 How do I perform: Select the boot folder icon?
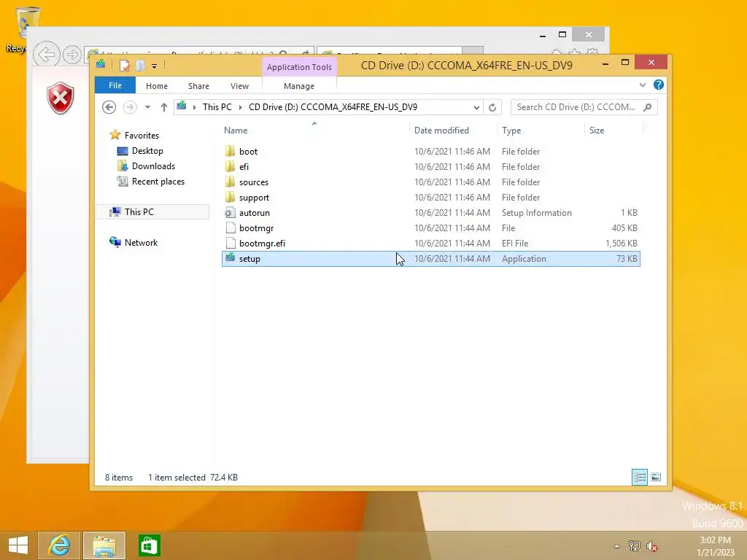[x=230, y=151]
